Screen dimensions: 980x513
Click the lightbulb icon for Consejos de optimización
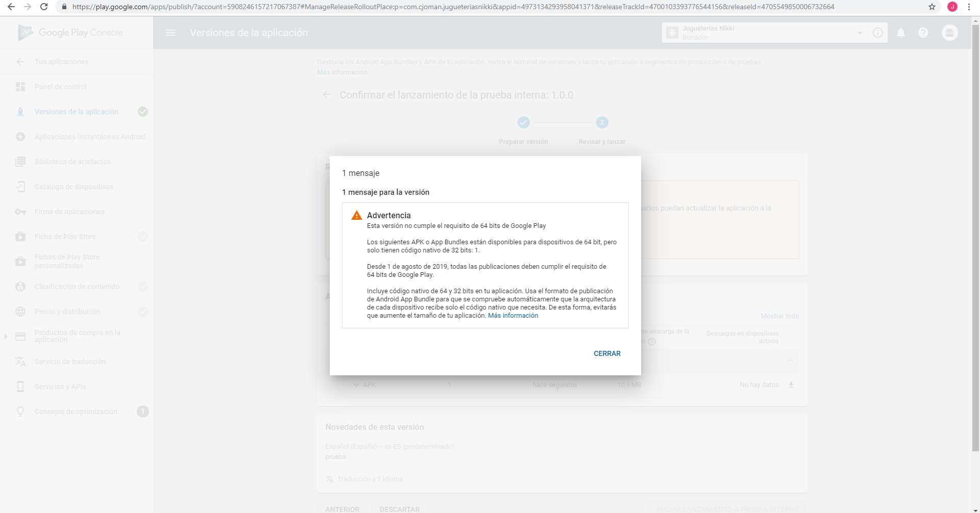pos(20,412)
